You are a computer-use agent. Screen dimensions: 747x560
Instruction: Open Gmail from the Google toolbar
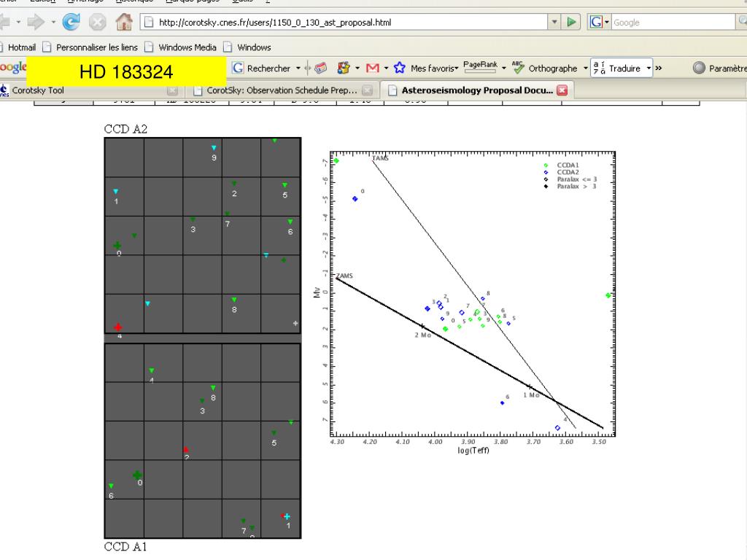(373, 68)
